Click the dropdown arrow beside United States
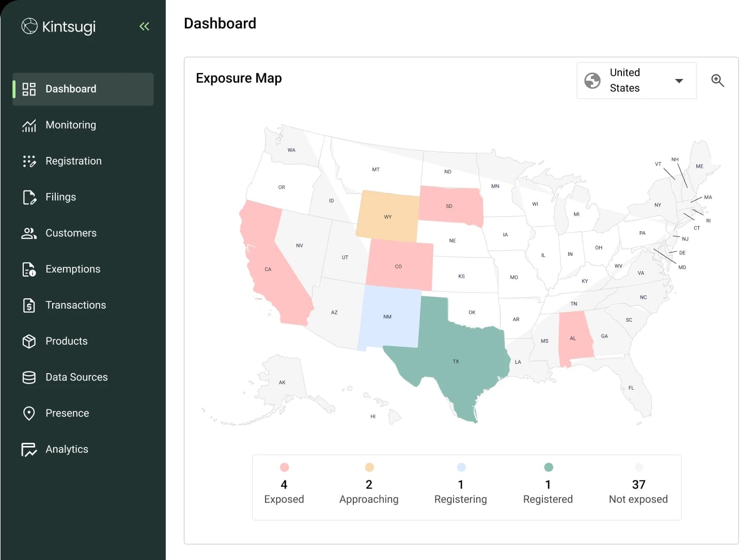The image size is (749, 560). click(679, 81)
